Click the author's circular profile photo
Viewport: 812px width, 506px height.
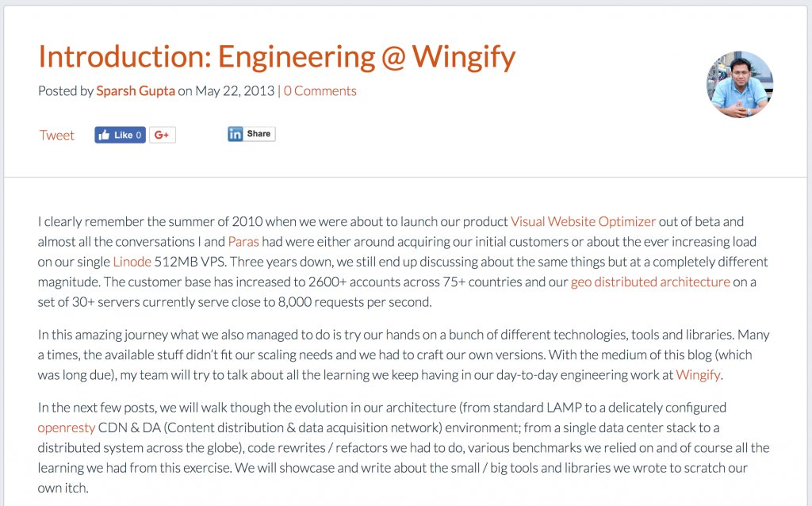click(739, 84)
